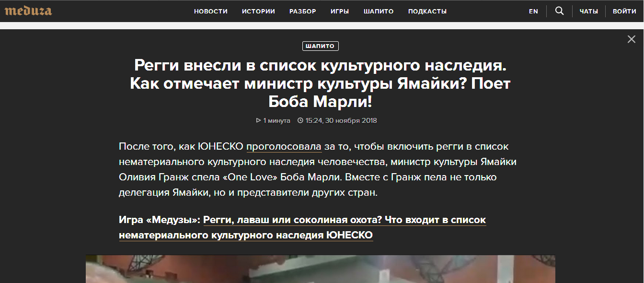Click the ШАПИТО tag above the headline
Screen dimensions: 644x283
pyautogui.click(x=321, y=46)
